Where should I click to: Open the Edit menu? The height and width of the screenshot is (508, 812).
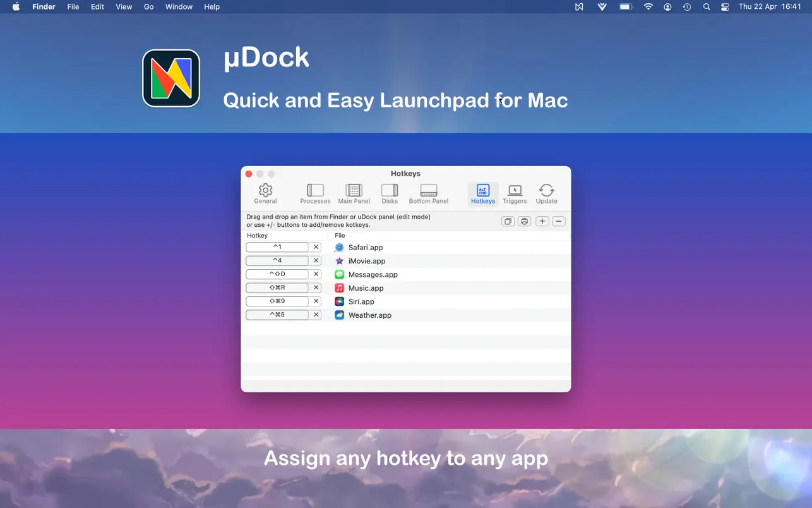point(97,7)
